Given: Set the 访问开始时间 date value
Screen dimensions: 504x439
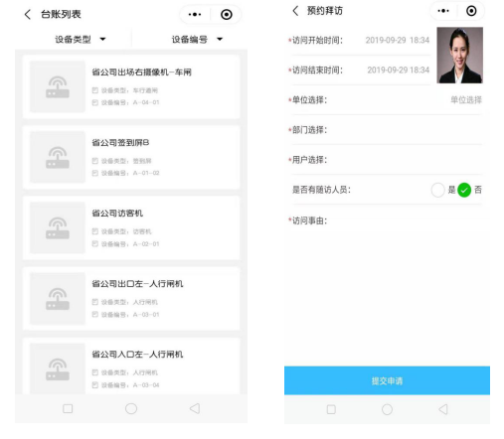Looking at the screenshot, I should 398,40.
